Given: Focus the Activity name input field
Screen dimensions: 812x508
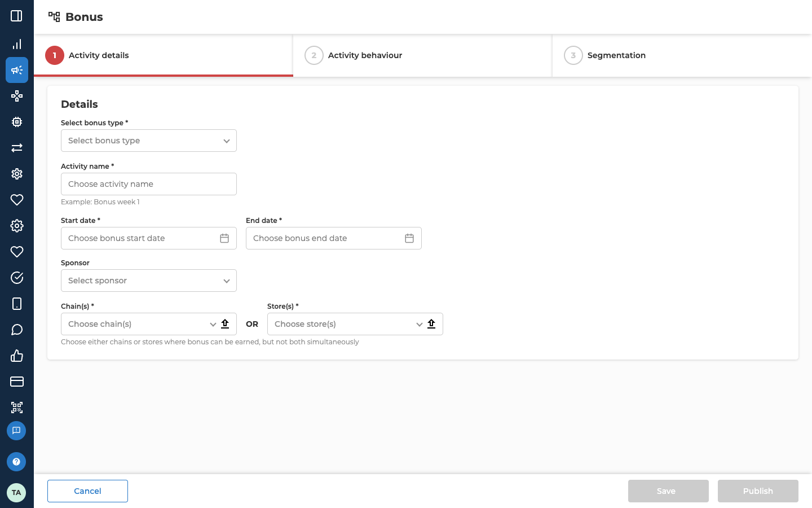Looking at the screenshot, I should (149, 184).
